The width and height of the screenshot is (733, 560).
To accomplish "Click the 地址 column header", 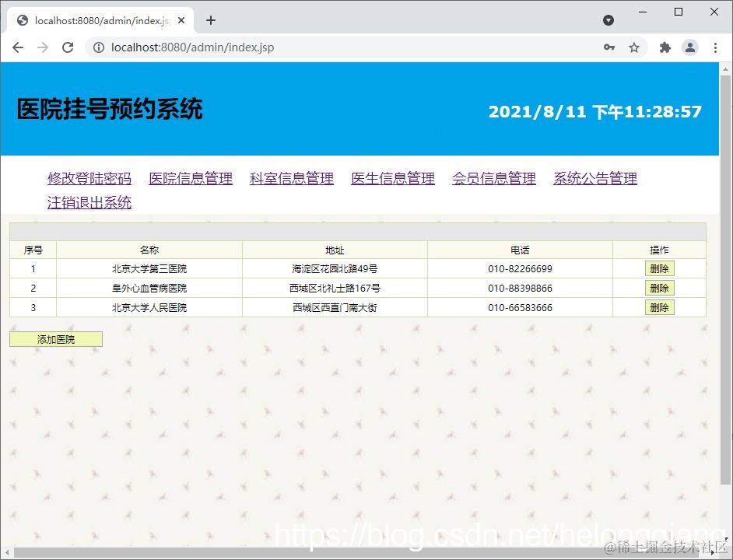I will tap(335, 250).
